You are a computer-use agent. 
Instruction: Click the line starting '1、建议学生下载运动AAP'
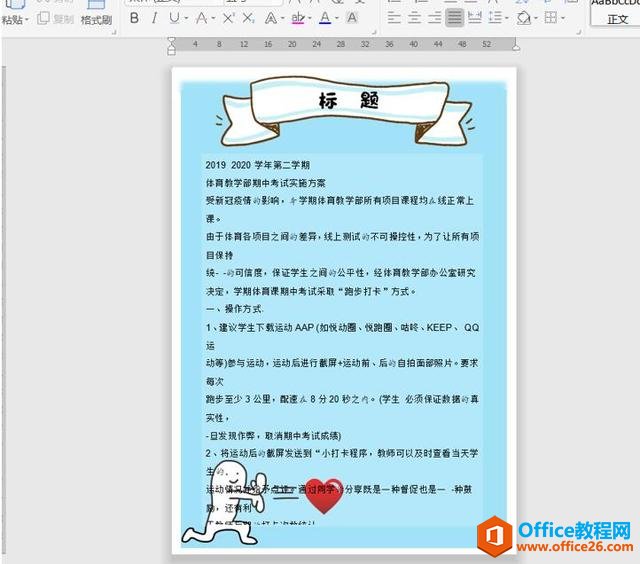[x=342, y=327]
